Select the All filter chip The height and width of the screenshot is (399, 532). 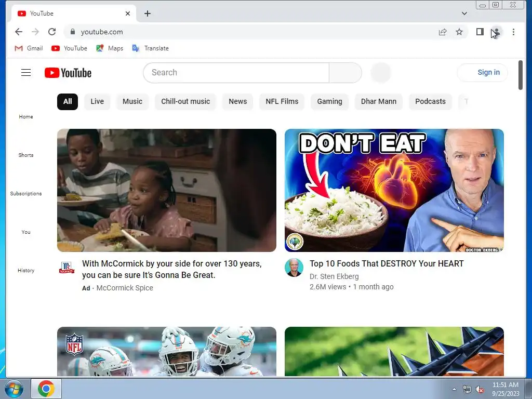(x=68, y=101)
